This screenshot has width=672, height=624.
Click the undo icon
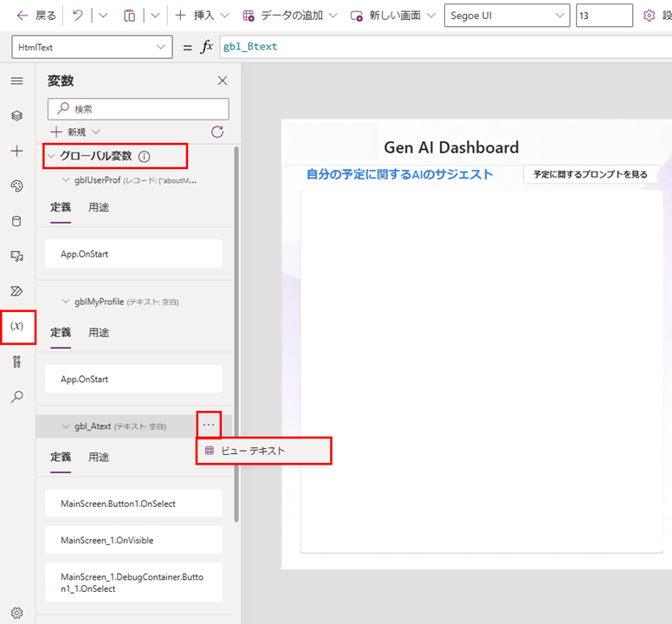(x=78, y=16)
